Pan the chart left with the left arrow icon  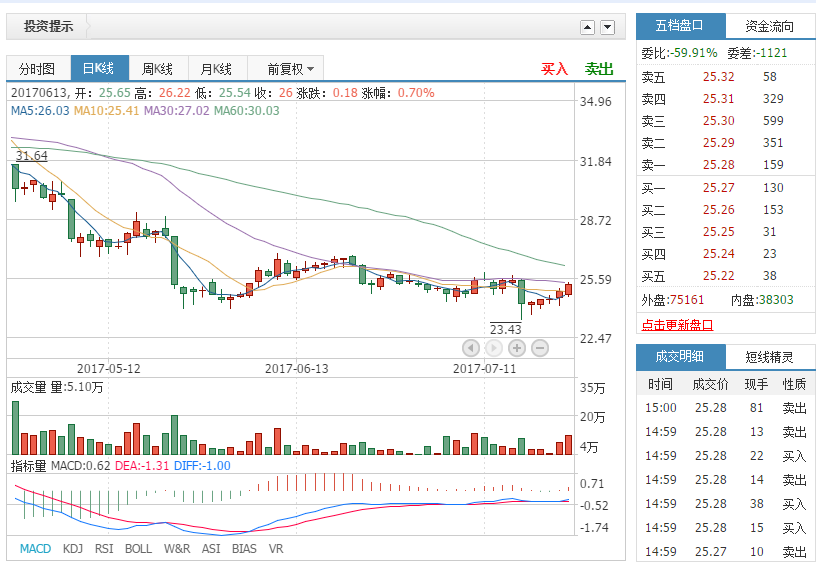pos(470,347)
